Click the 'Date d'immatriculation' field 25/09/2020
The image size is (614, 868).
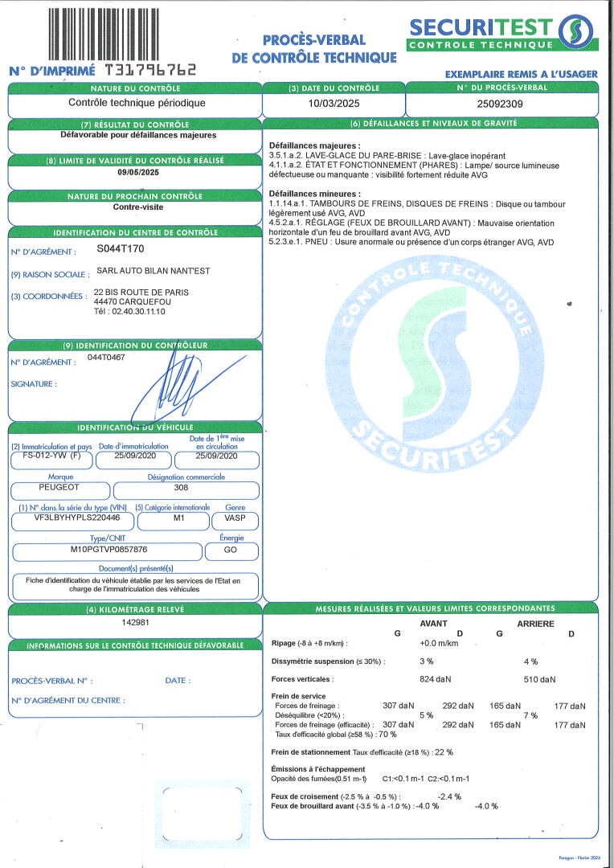point(134,460)
